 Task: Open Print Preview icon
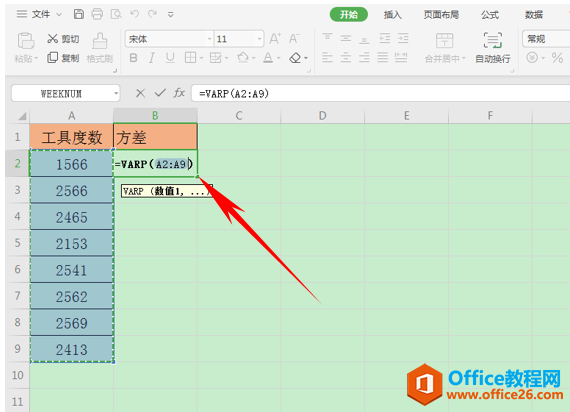pyautogui.click(x=116, y=14)
